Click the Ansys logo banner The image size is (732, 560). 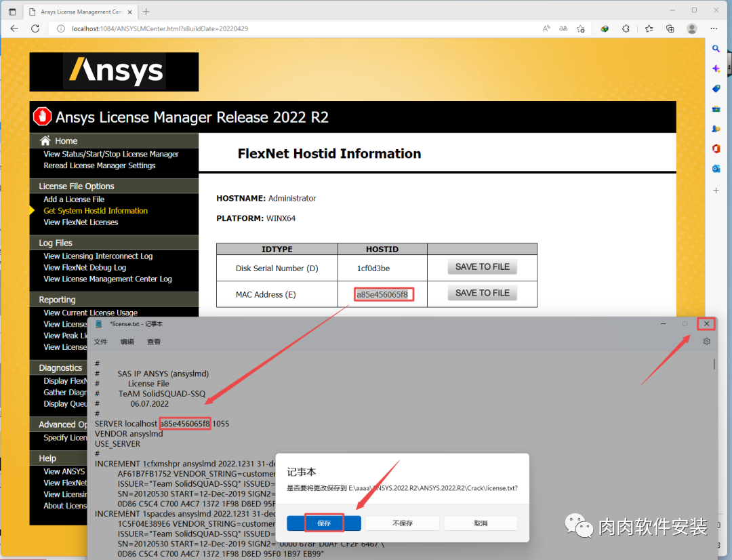pyautogui.click(x=114, y=71)
